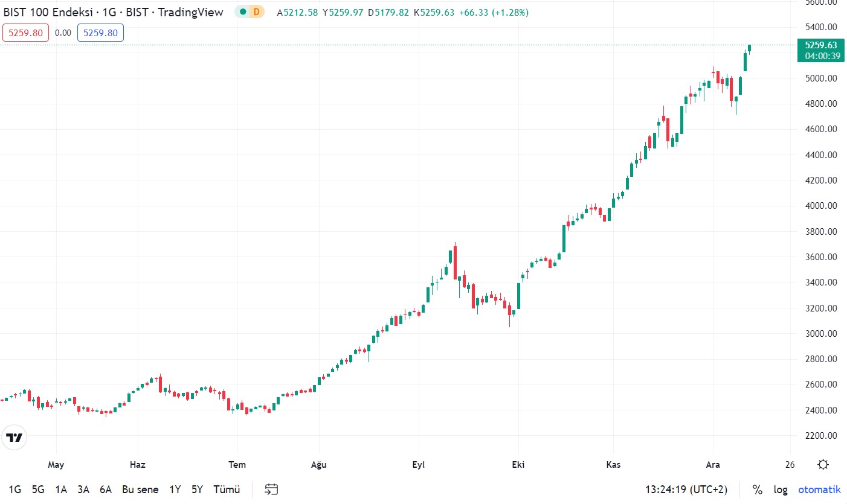Toggle percentage scale mode
The width and height of the screenshot is (847, 504).
point(758,490)
